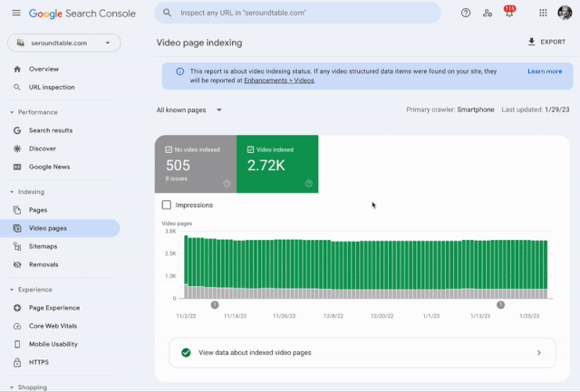Click the Removals crossed-eye icon
This screenshot has height=392, width=580.
click(17, 264)
